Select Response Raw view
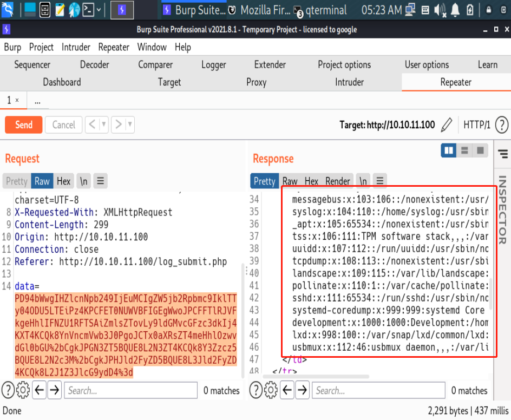 pyautogui.click(x=290, y=181)
